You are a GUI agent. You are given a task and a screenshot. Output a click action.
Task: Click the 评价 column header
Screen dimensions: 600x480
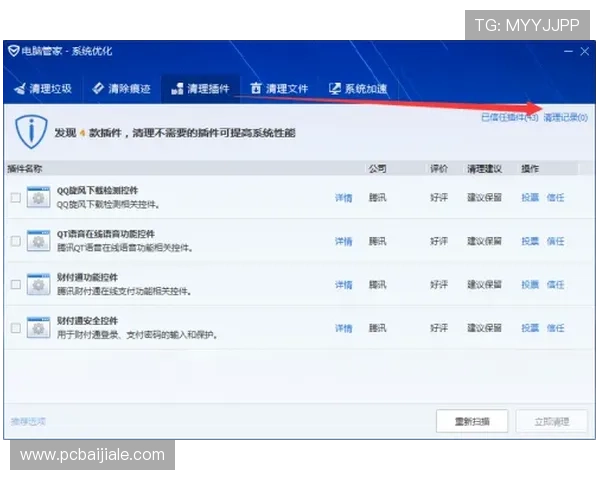pos(439,169)
